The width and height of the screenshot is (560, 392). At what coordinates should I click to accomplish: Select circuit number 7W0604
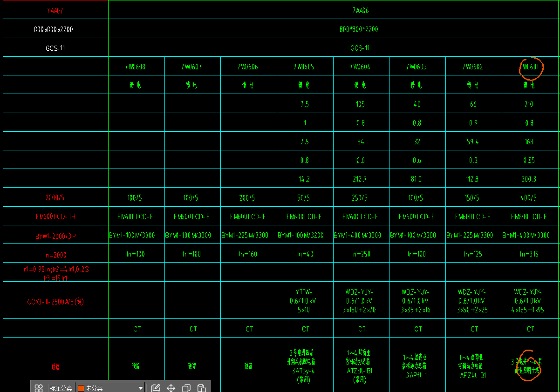point(360,67)
